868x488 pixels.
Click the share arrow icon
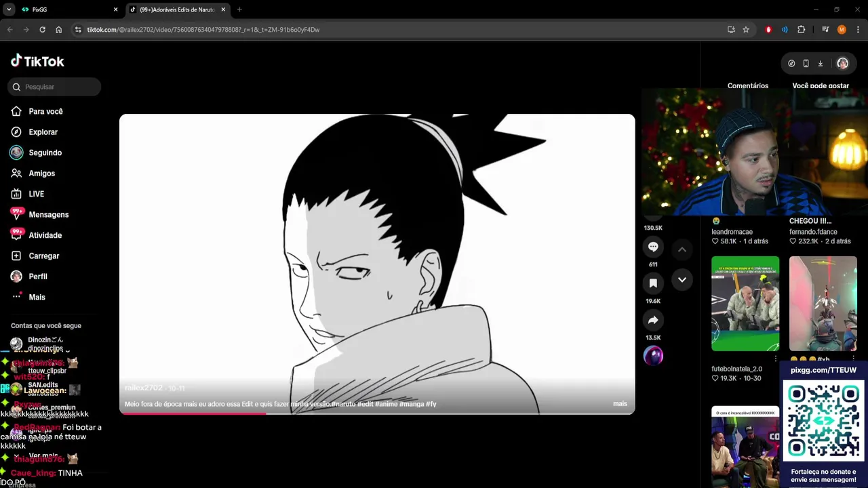coord(653,320)
